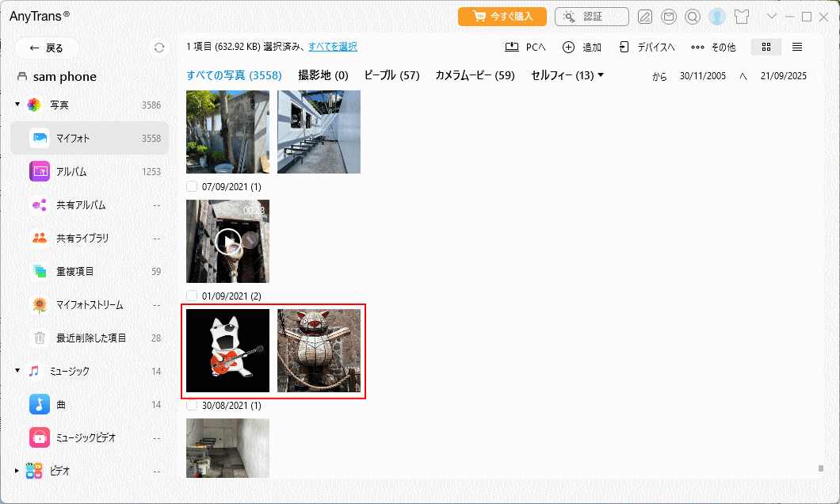Select the empty room photo thumbnail
This screenshot has height=504, width=840.
click(227, 448)
